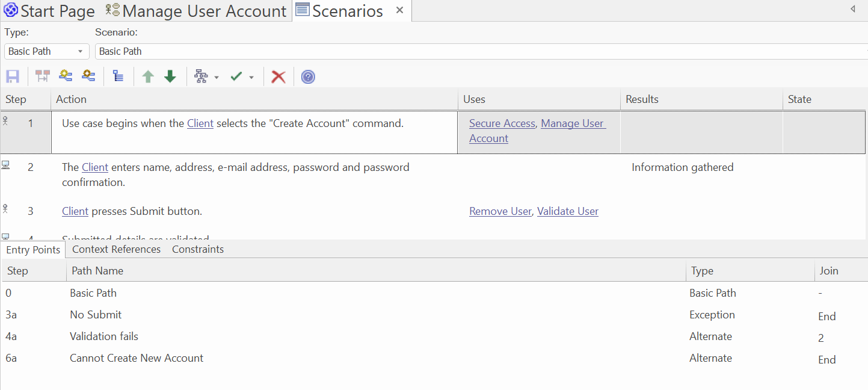Move the selected step down with the down arrow
The height and width of the screenshot is (390, 868).
[x=170, y=76]
